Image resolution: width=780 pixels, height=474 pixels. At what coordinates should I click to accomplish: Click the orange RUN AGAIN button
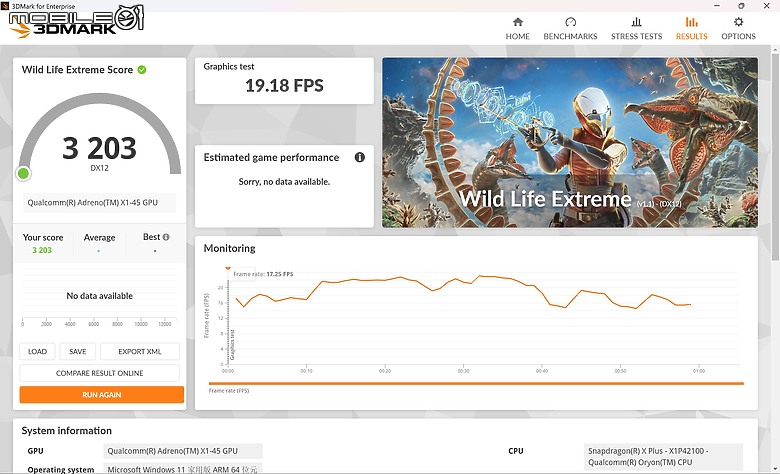click(101, 394)
